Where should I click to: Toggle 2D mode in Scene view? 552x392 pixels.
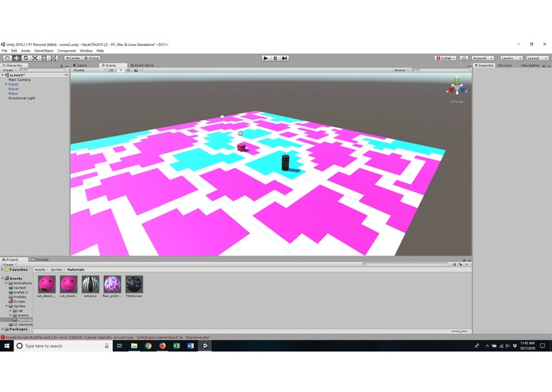point(111,70)
